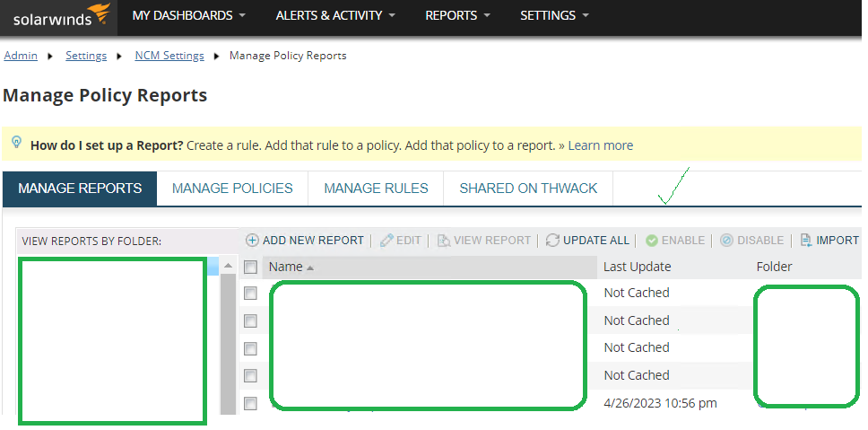
Task: Click the Import file icon
Action: (806, 241)
